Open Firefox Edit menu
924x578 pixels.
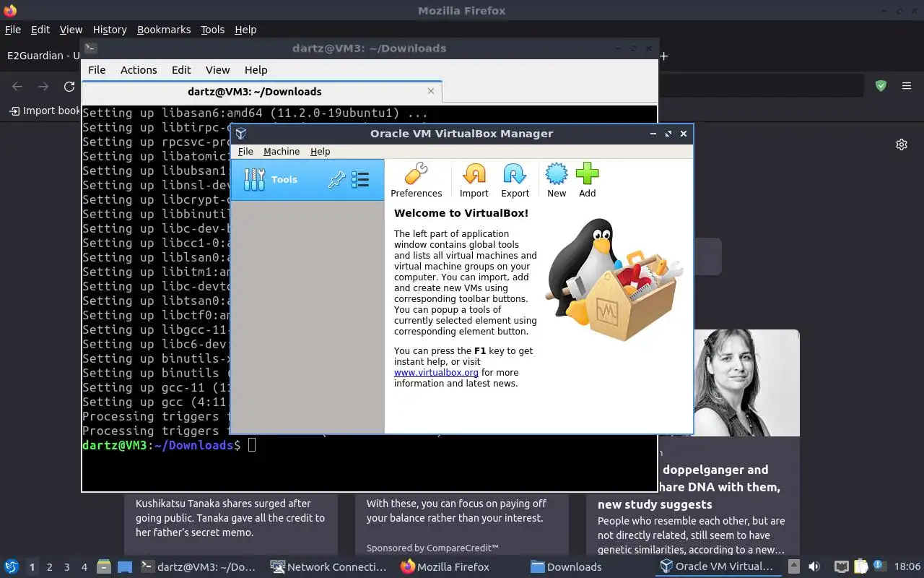(40, 30)
